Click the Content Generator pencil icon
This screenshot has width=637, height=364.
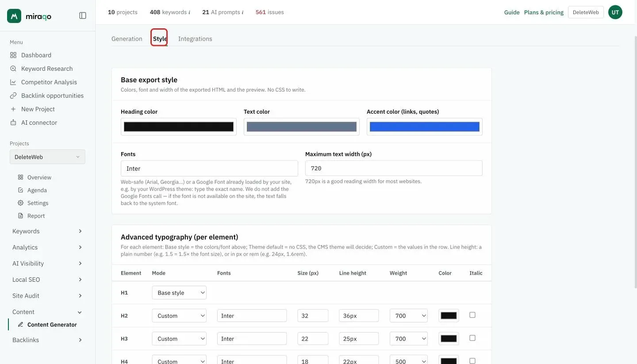coord(20,325)
